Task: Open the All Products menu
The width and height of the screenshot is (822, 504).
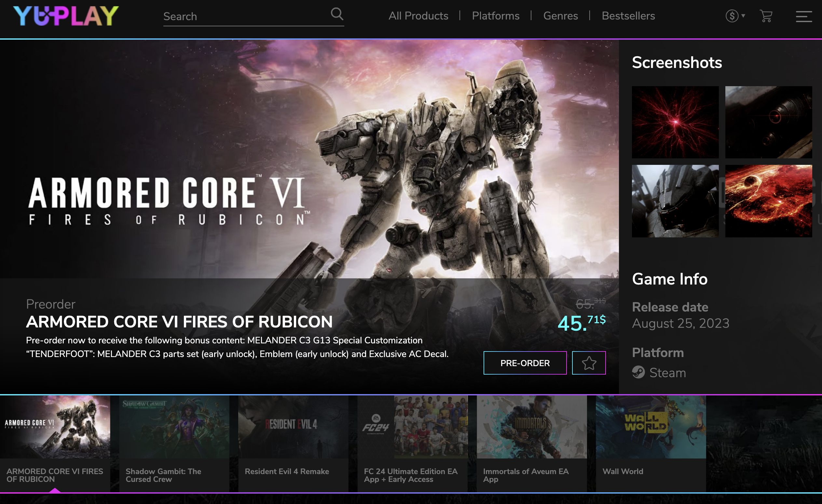Action: tap(418, 16)
